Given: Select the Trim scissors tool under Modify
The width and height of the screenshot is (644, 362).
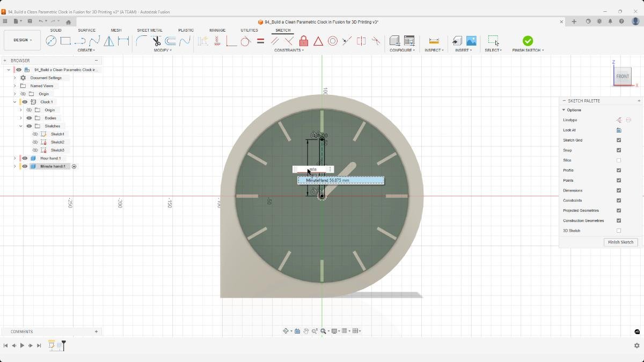Looking at the screenshot, I should pyautogui.click(x=156, y=41).
